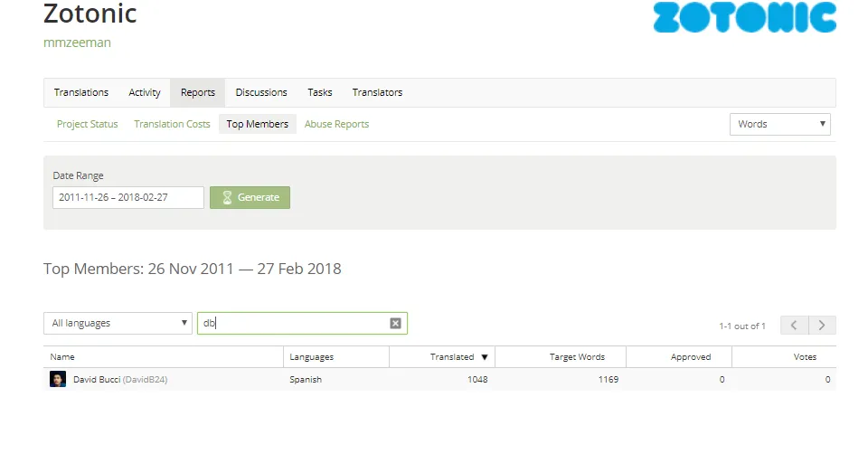Open the Discussions tab

pyautogui.click(x=261, y=92)
